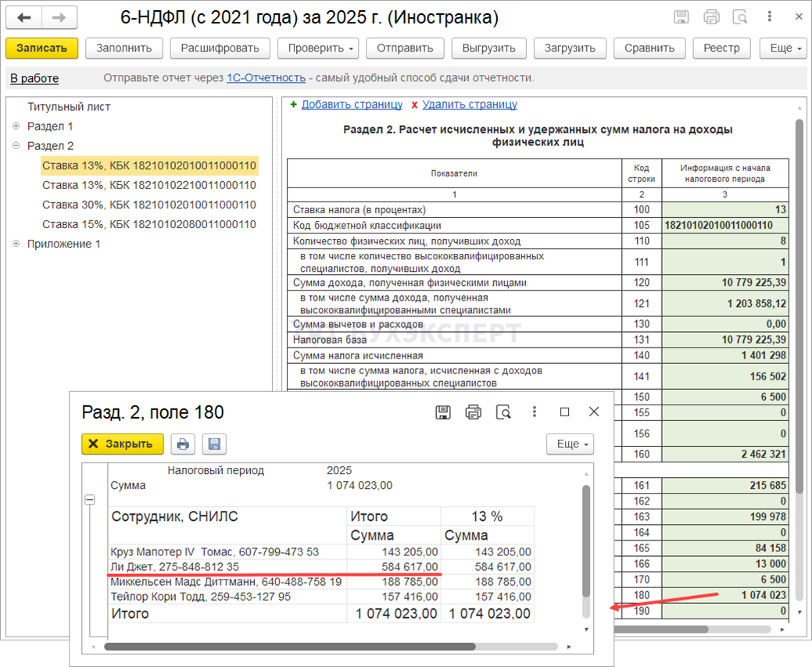
Task: Click the save diskette icon in main header
Action: pyautogui.click(x=681, y=17)
